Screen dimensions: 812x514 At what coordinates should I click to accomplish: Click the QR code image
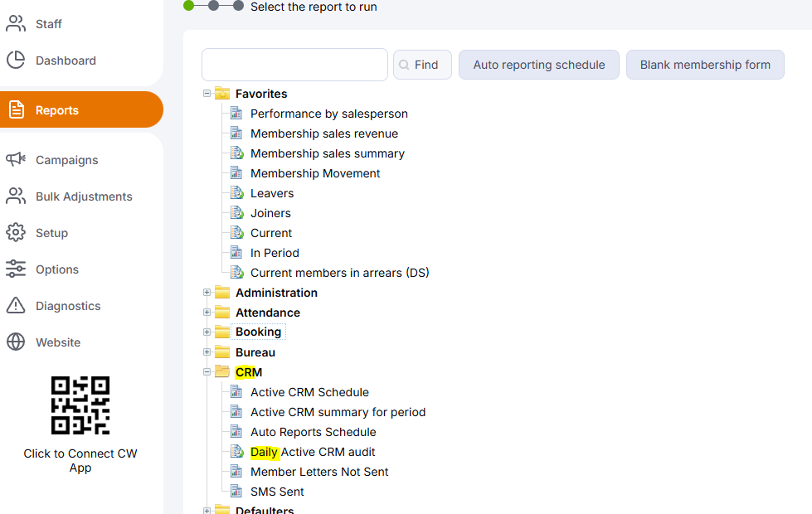tap(80, 405)
